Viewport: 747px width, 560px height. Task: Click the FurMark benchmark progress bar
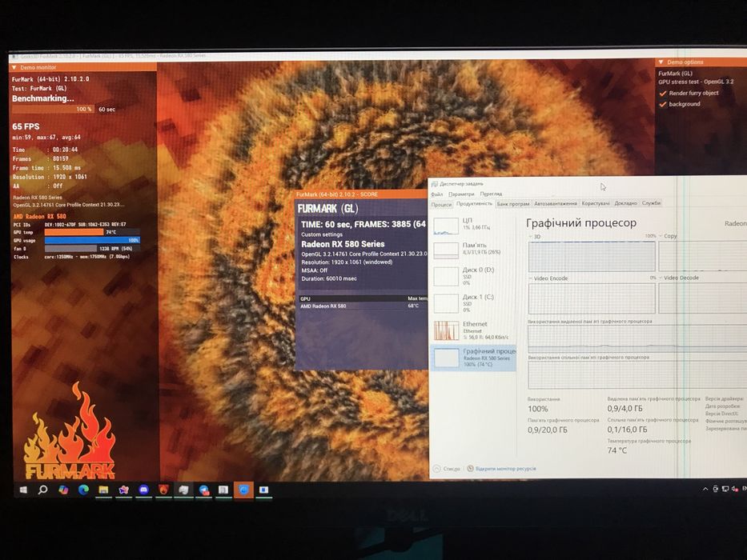53,109
